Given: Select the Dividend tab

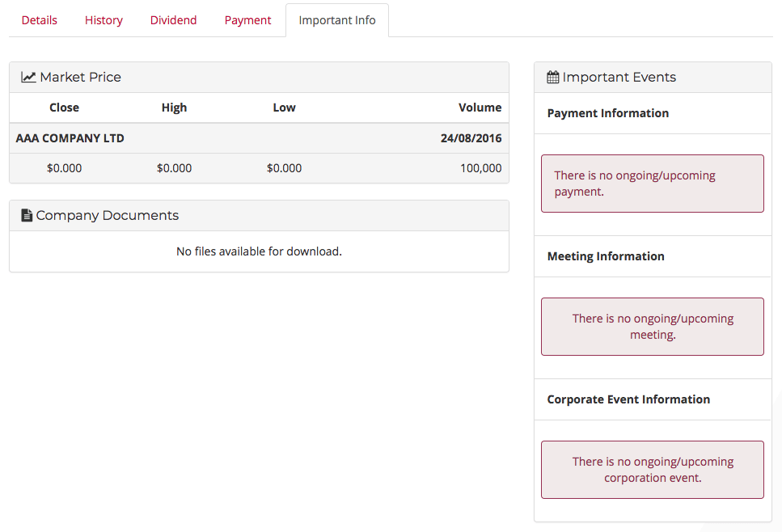Looking at the screenshot, I should click(173, 19).
